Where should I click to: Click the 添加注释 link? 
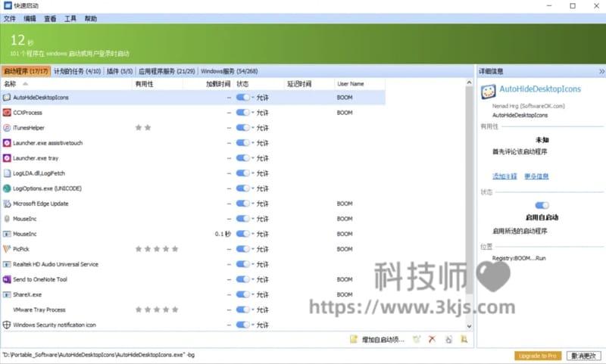(x=504, y=176)
